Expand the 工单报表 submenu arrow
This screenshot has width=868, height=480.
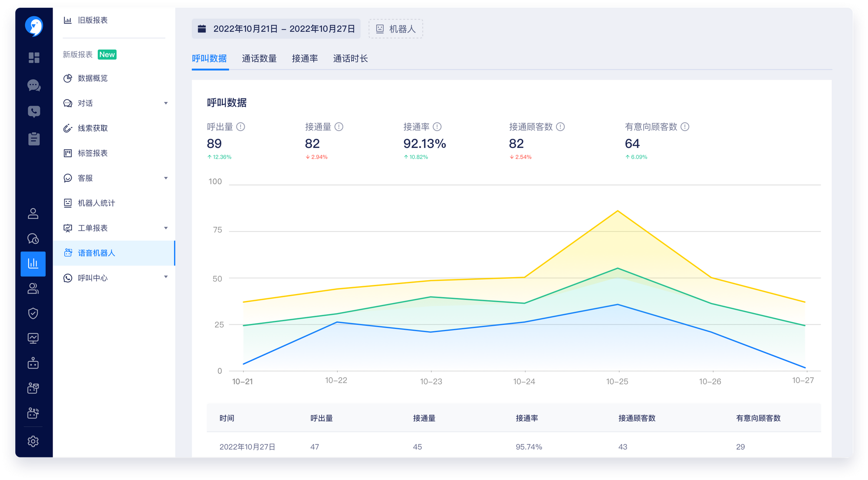(x=166, y=228)
